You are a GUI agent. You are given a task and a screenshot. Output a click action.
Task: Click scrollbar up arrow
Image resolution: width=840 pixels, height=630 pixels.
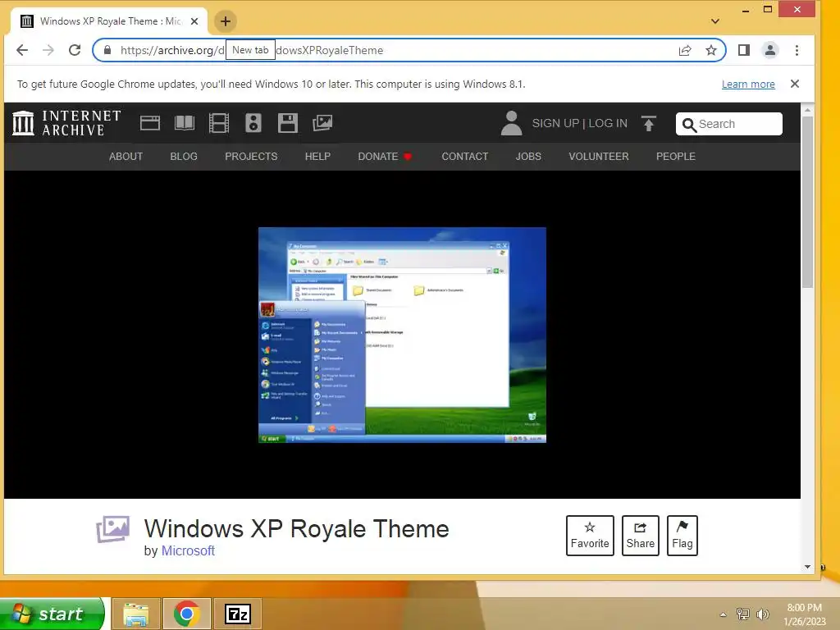click(807, 110)
